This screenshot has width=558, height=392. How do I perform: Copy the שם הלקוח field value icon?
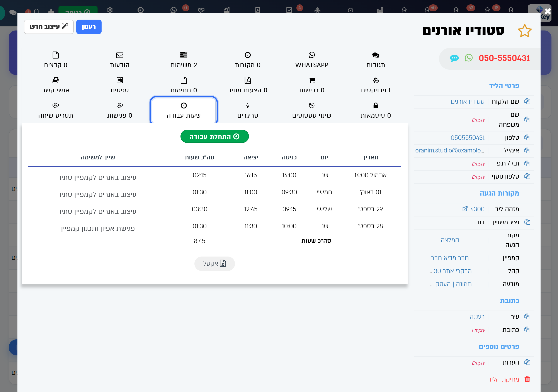(527, 101)
